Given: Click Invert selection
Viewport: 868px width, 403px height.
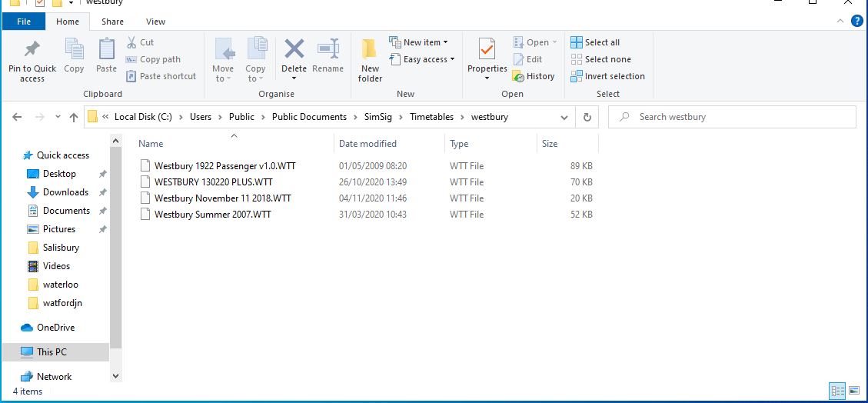Looking at the screenshot, I should [x=608, y=76].
